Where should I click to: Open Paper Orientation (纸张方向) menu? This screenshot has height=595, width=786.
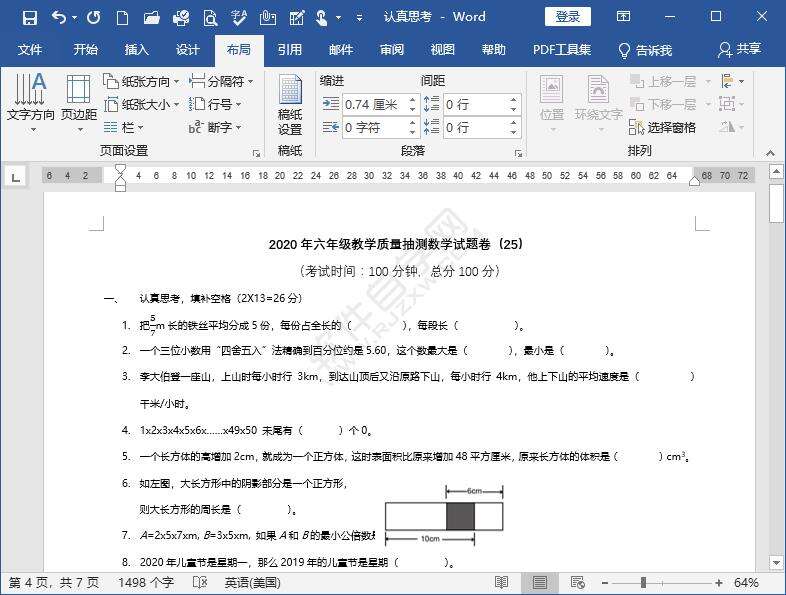(141, 81)
